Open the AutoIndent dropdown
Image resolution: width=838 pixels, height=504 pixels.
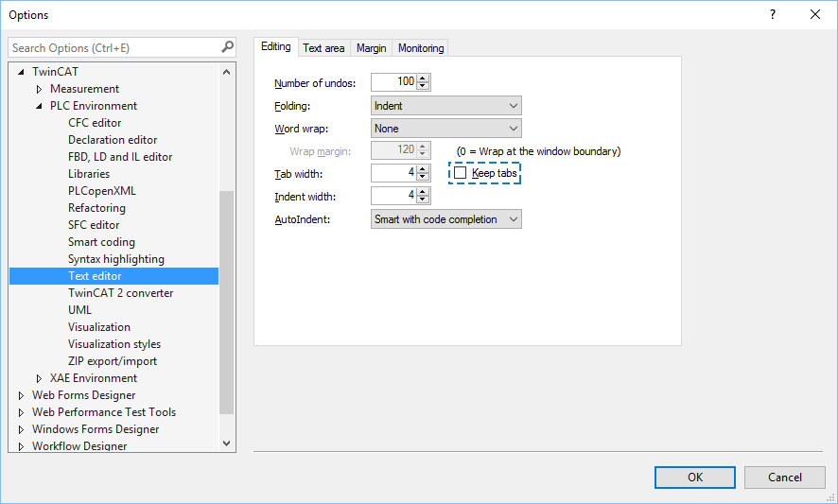point(446,219)
